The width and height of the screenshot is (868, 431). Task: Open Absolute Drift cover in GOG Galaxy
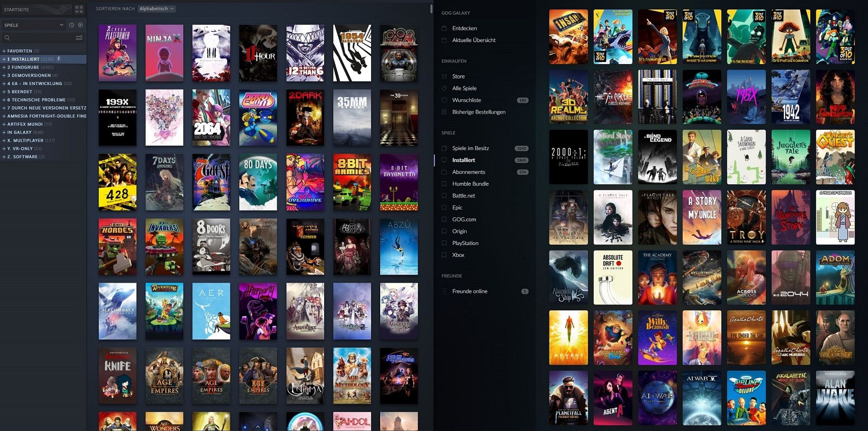pyautogui.click(x=613, y=277)
